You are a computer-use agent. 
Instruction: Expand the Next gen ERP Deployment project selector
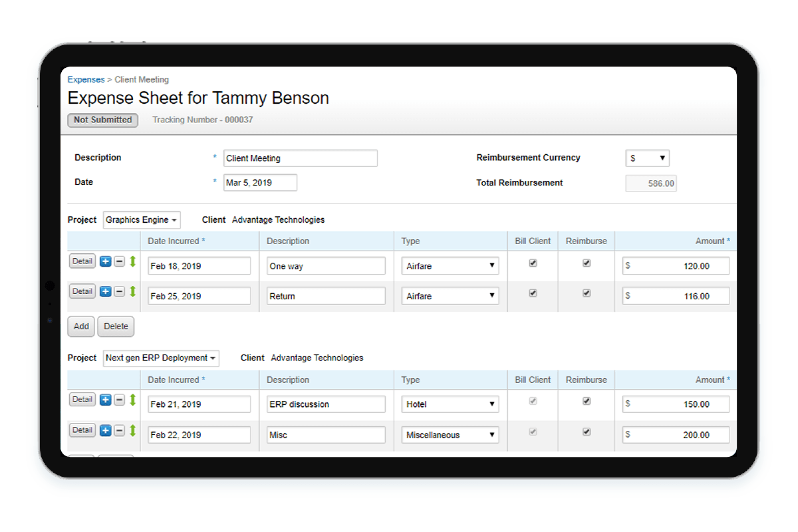(x=160, y=358)
